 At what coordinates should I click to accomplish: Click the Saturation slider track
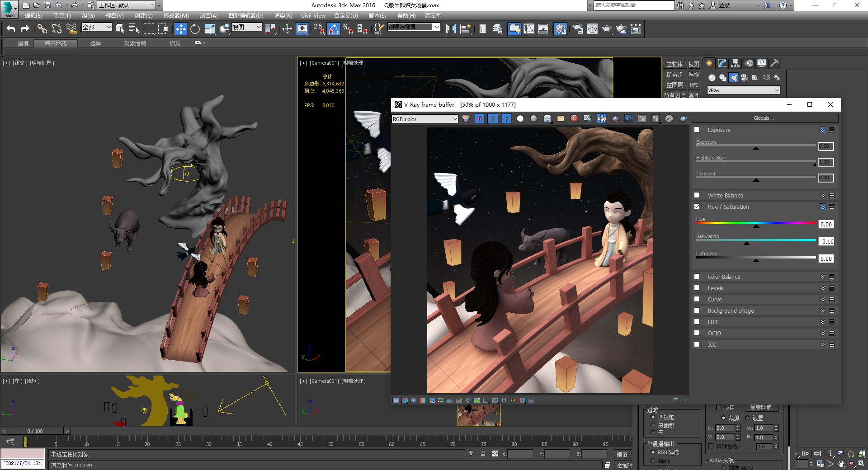[756, 240]
